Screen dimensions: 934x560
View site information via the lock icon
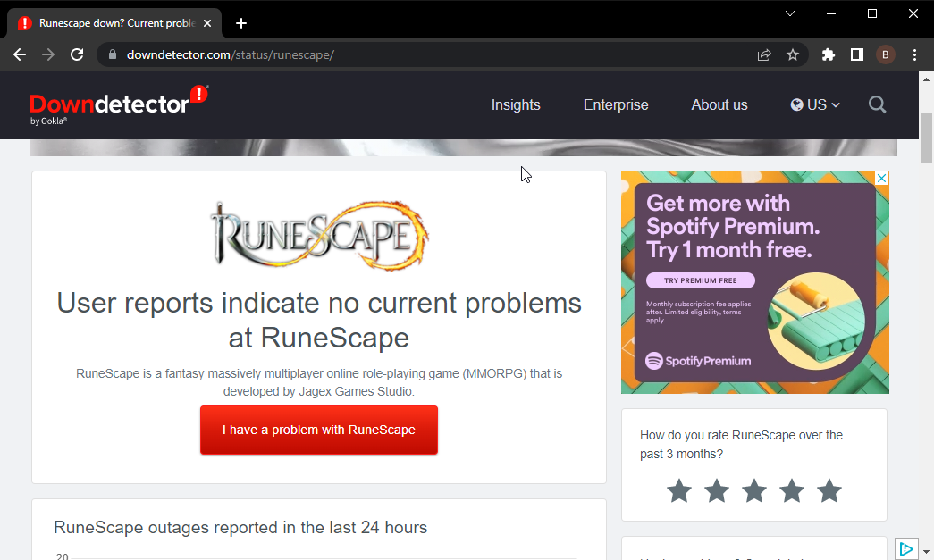(x=112, y=54)
